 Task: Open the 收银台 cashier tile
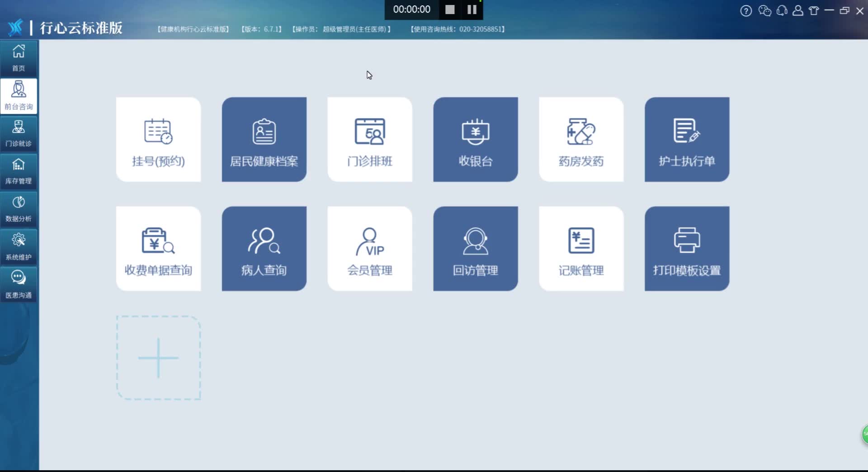coord(476,140)
